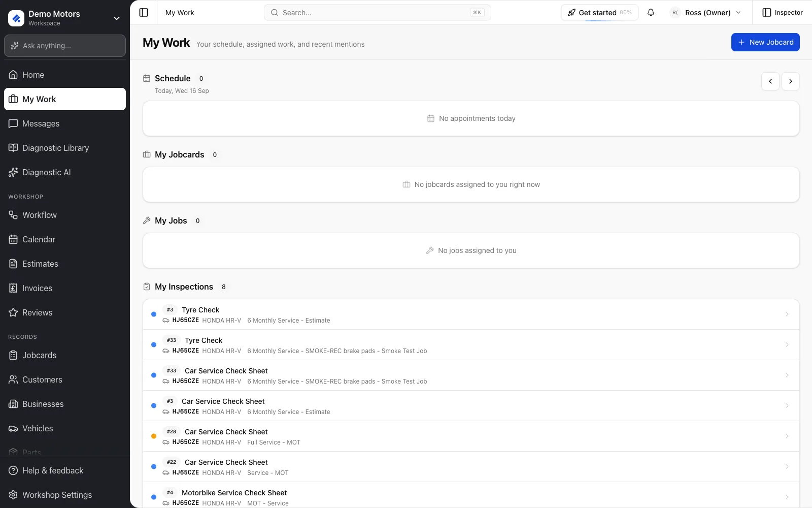This screenshot has width=812, height=508.
Task: Open Get started progress
Action: pos(600,13)
